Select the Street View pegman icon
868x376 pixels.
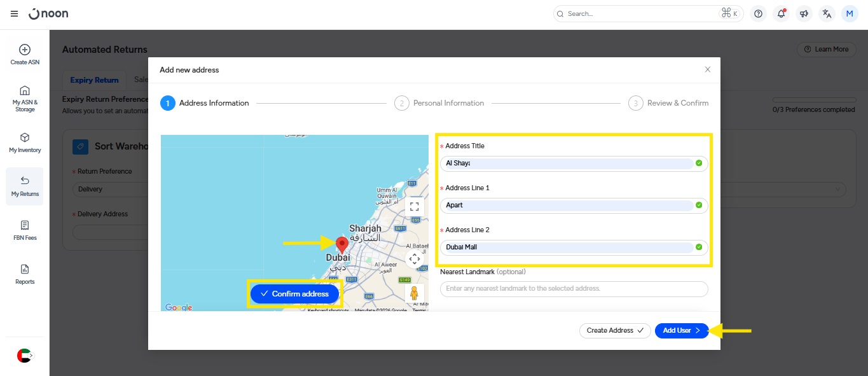415,293
